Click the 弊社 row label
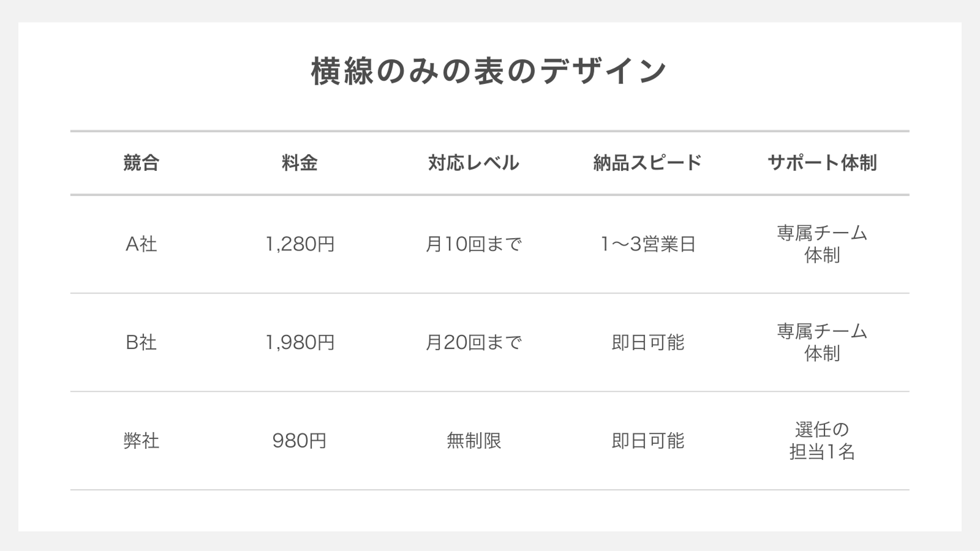The width and height of the screenshot is (980, 551). point(141,441)
